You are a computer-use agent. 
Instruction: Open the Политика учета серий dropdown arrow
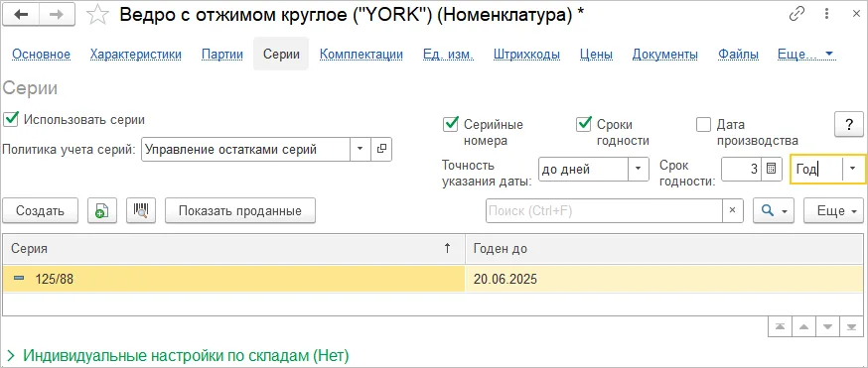click(360, 149)
